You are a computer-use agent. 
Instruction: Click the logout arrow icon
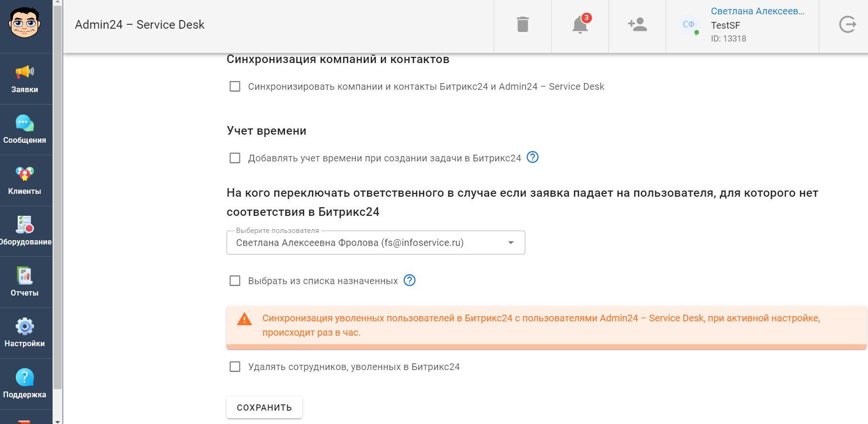[x=847, y=24]
